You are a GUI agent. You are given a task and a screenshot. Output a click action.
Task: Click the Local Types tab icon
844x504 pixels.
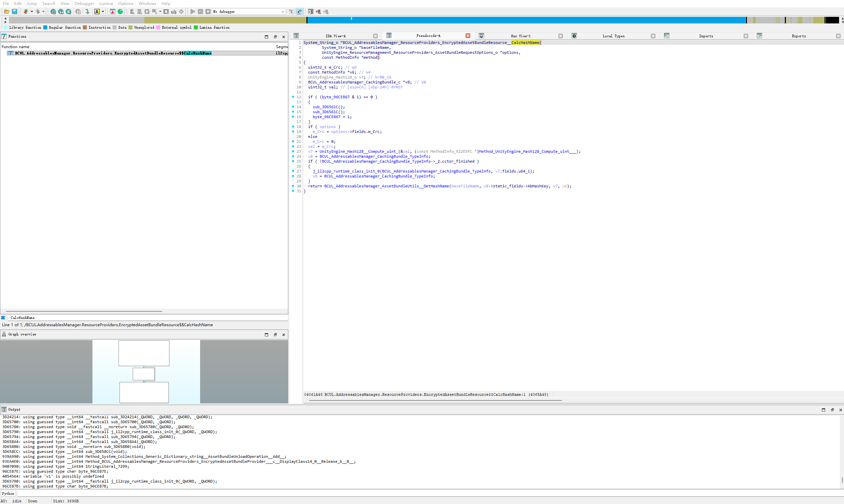[574, 36]
